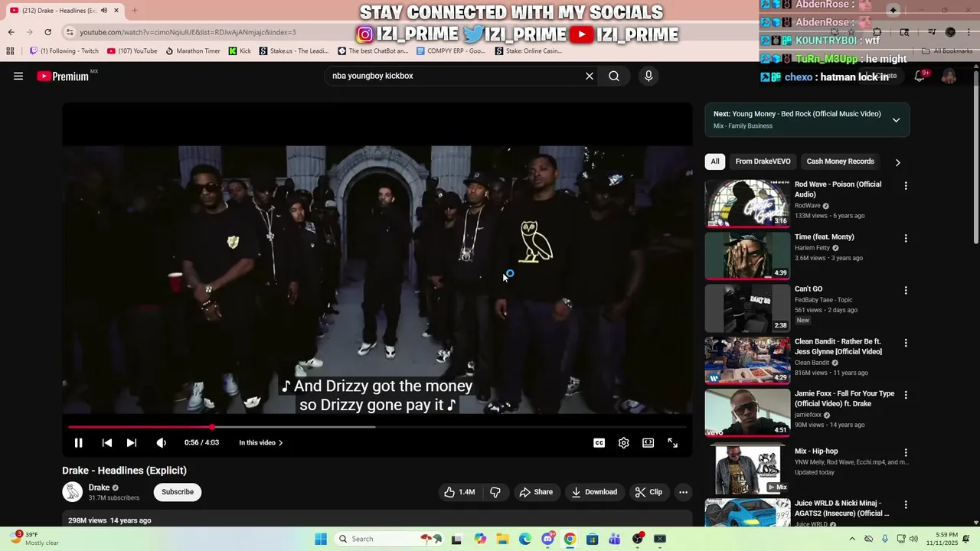Switch the player to theater mode
Viewport: 980px width, 551px height.
648,442
